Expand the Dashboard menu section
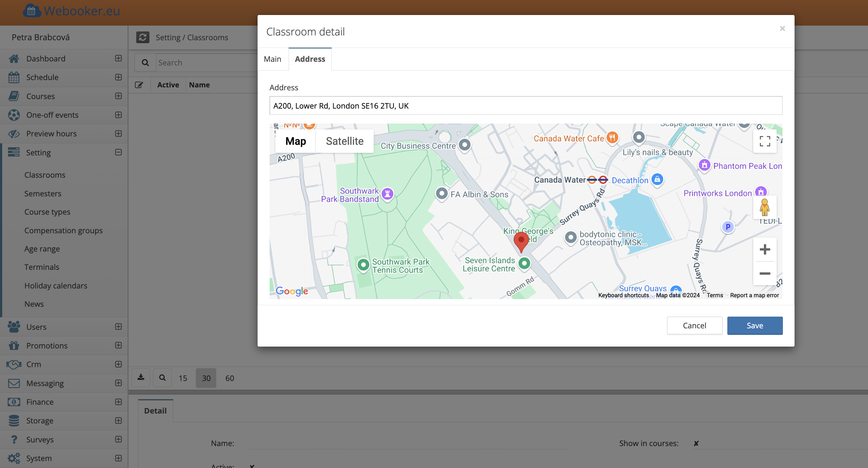 118,58
